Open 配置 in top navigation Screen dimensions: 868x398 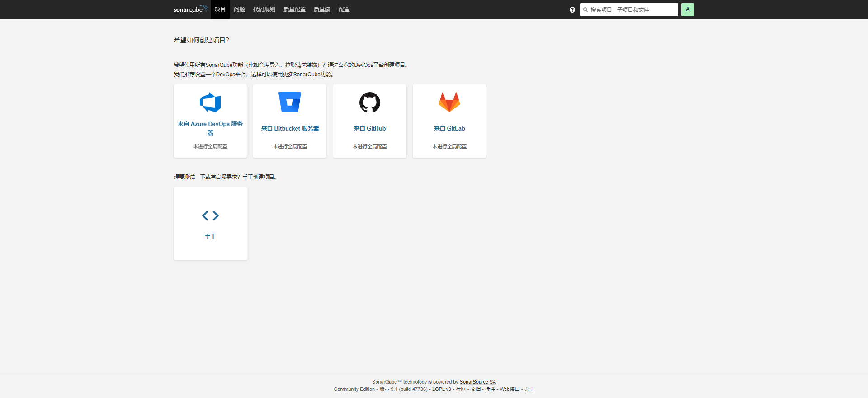[x=344, y=9]
